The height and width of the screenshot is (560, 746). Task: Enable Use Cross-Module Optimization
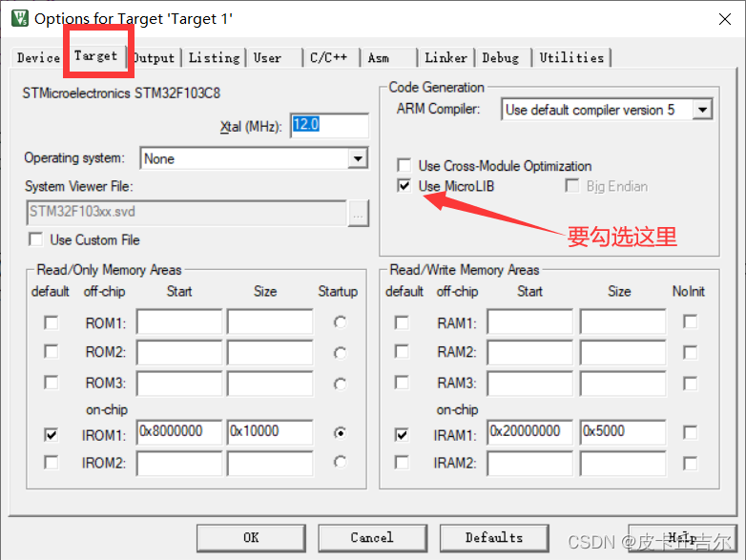click(x=404, y=166)
